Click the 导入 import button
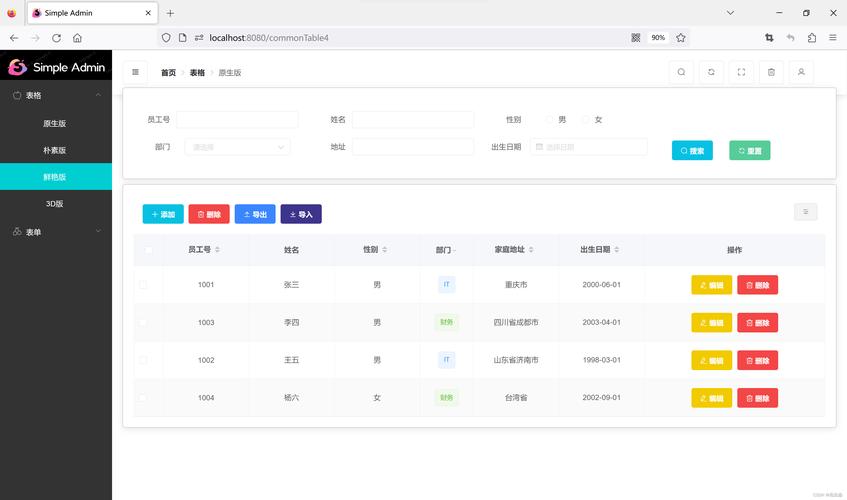 [301, 214]
